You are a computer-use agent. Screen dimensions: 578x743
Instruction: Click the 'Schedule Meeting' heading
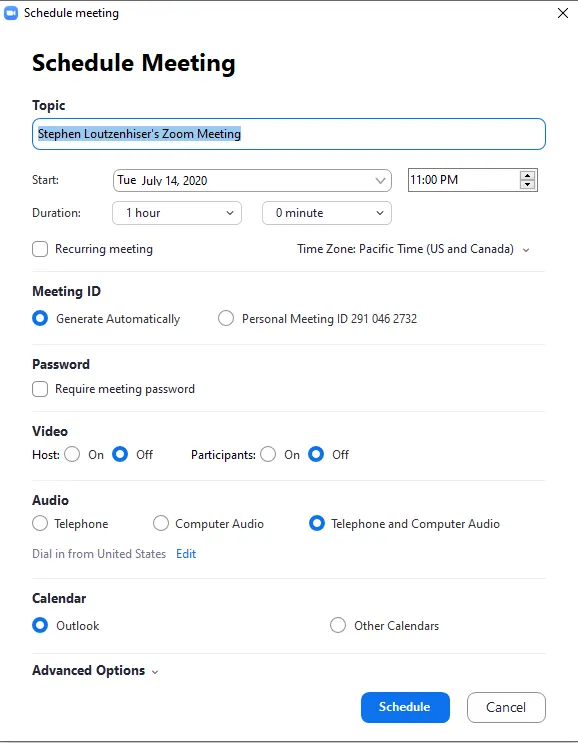pos(134,63)
